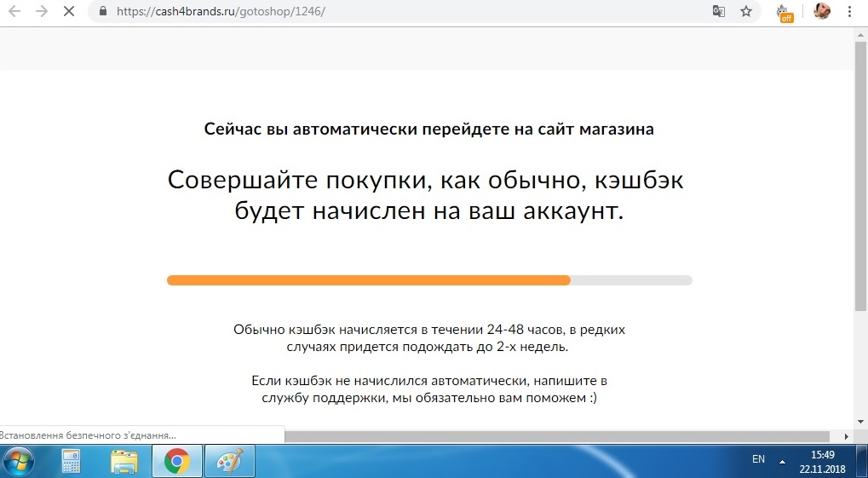
Task: Open Paint from the taskbar
Action: pyautogui.click(x=230, y=461)
